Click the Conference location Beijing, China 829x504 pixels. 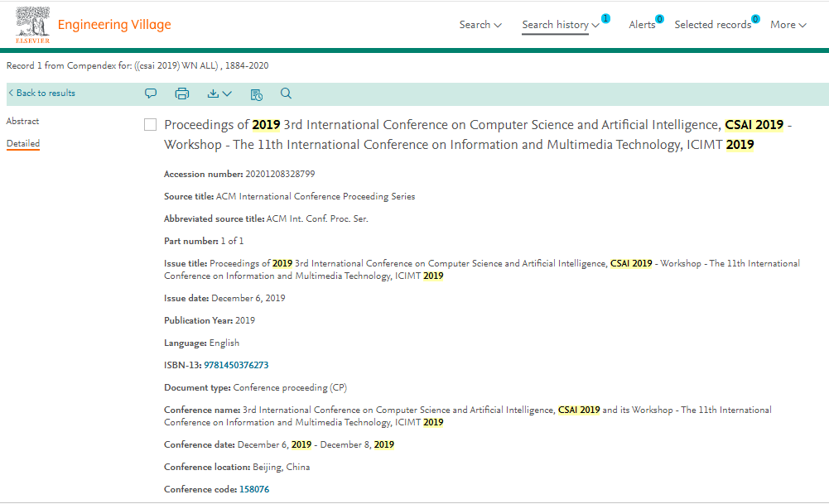(282, 467)
